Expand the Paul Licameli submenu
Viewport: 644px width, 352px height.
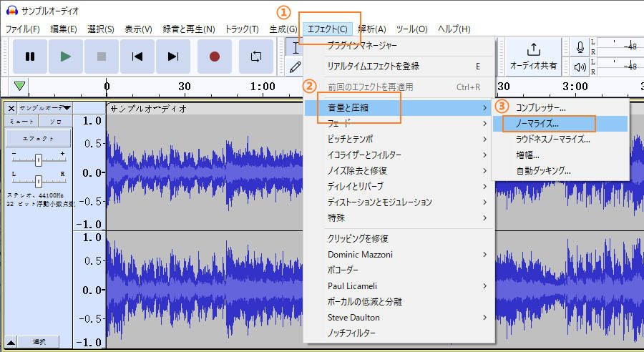(x=399, y=286)
